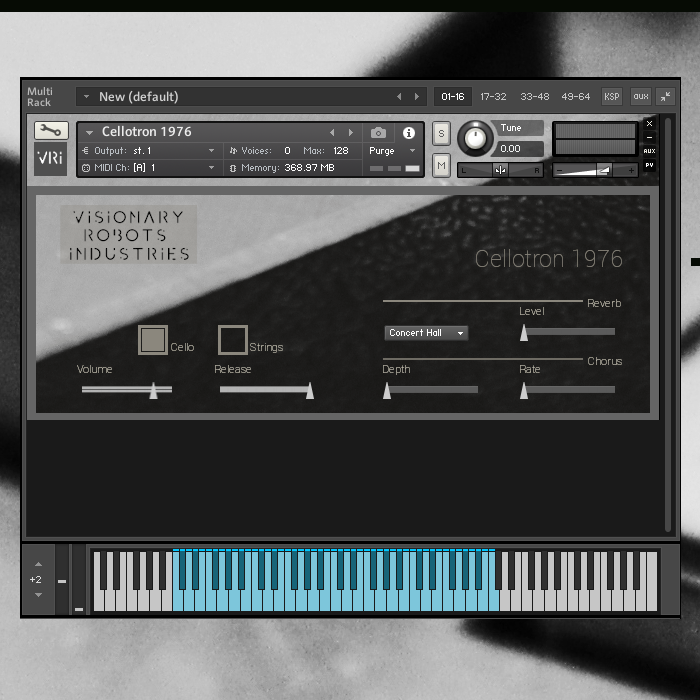The height and width of the screenshot is (700, 700).
Task: Turn the Tune knob
Action: pyautogui.click(x=476, y=137)
